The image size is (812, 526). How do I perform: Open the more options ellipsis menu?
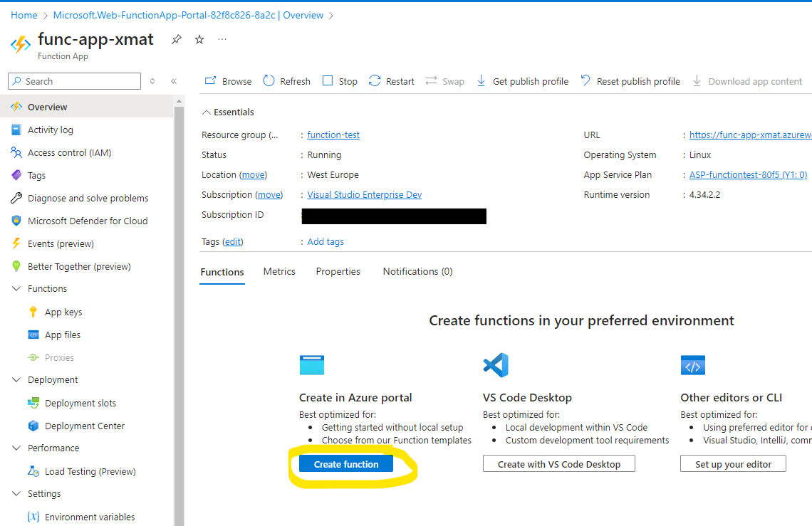222,39
